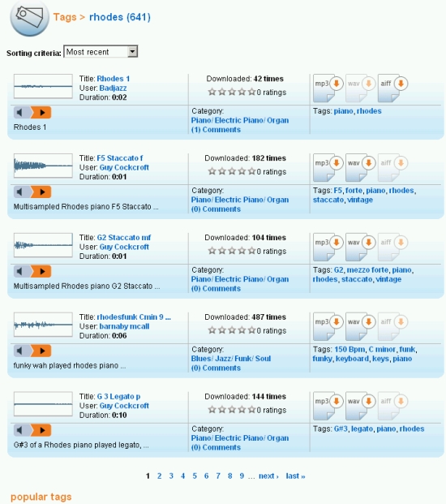Go to results page 2
Viewport: 446px width, 504px height.
tap(159, 476)
